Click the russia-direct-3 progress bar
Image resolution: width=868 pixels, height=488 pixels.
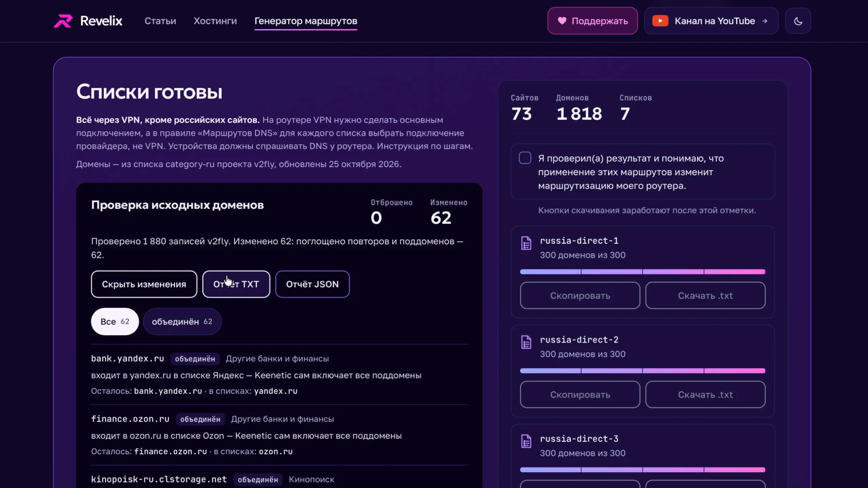(643, 470)
